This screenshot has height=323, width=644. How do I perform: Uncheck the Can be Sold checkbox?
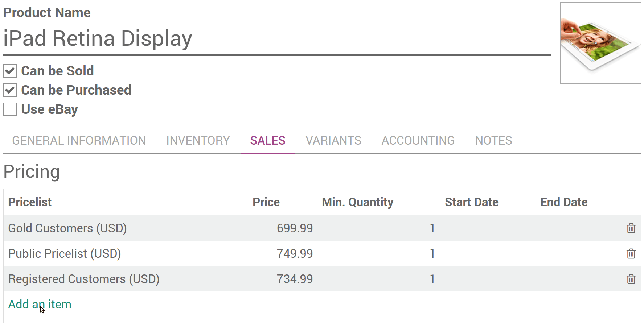point(10,71)
